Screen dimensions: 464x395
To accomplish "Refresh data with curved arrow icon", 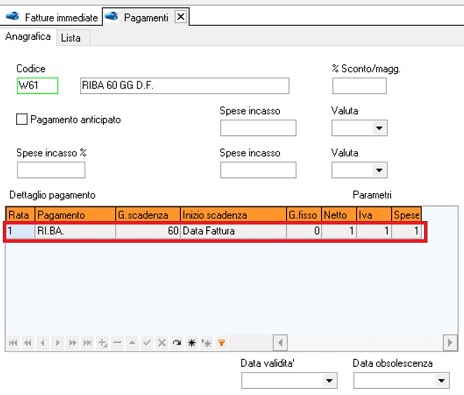I will (177, 343).
